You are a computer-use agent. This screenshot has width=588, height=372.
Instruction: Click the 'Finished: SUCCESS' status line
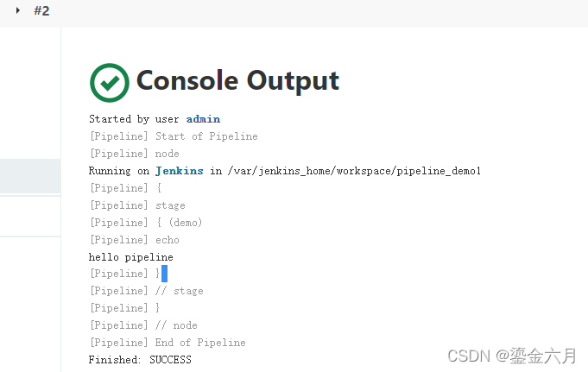pyautogui.click(x=140, y=360)
